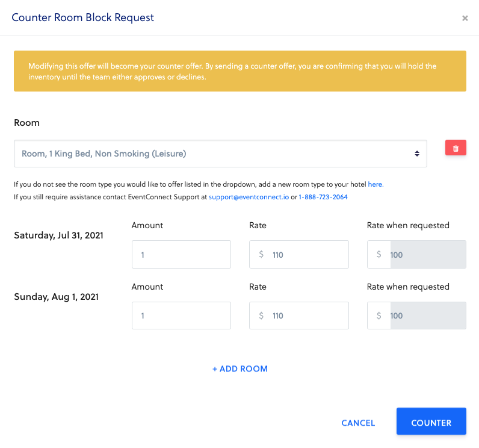Open the support@eventconnect.io email link

coord(248,197)
